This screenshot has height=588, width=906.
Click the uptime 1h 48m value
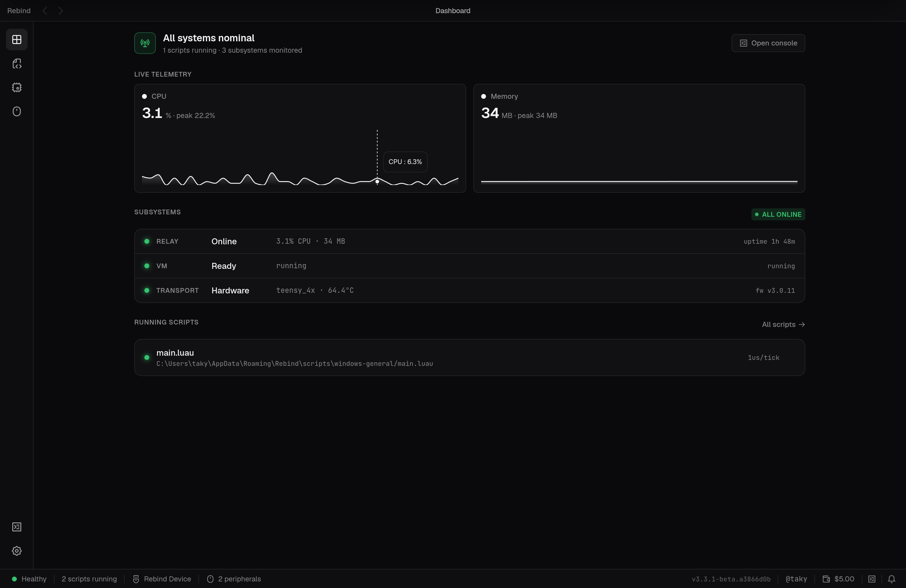coord(769,242)
